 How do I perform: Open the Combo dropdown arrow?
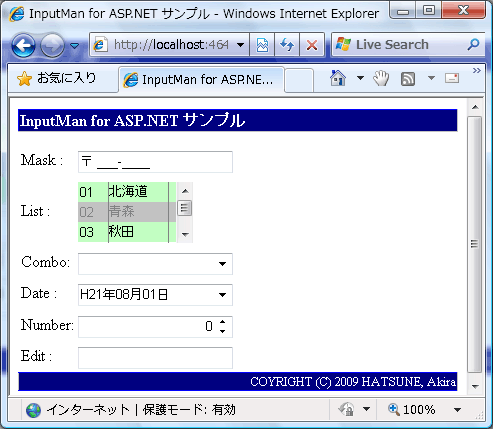pyautogui.click(x=222, y=264)
